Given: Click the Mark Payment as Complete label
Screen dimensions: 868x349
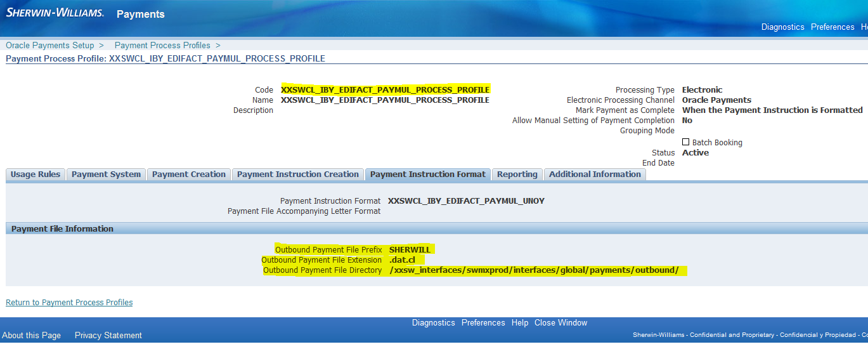Looking at the screenshot, I should pos(625,110).
